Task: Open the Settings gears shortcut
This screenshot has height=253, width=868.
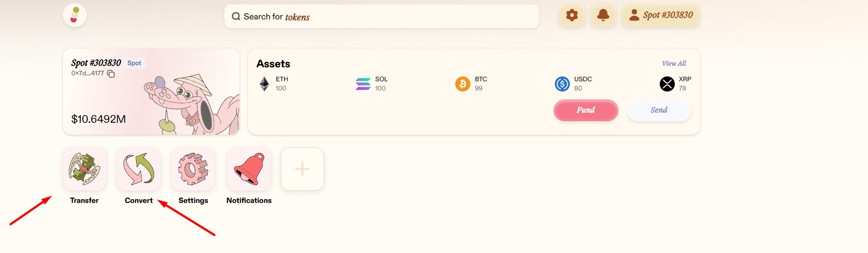Action: tap(193, 169)
